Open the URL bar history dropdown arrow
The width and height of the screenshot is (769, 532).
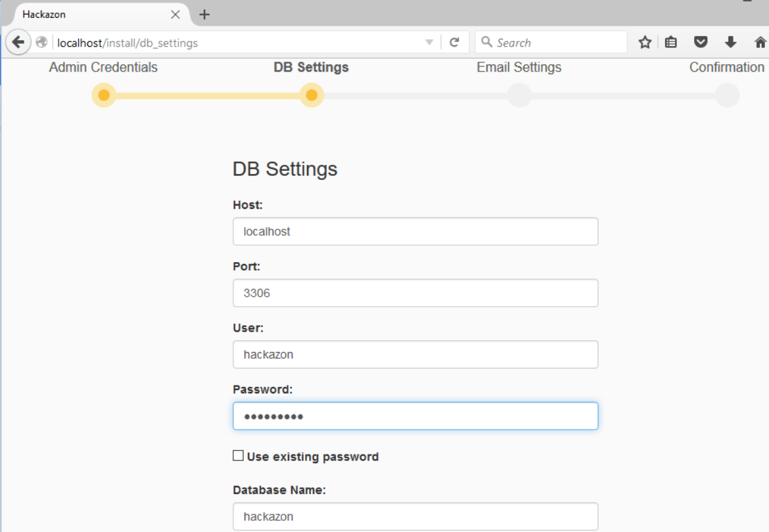tap(429, 43)
